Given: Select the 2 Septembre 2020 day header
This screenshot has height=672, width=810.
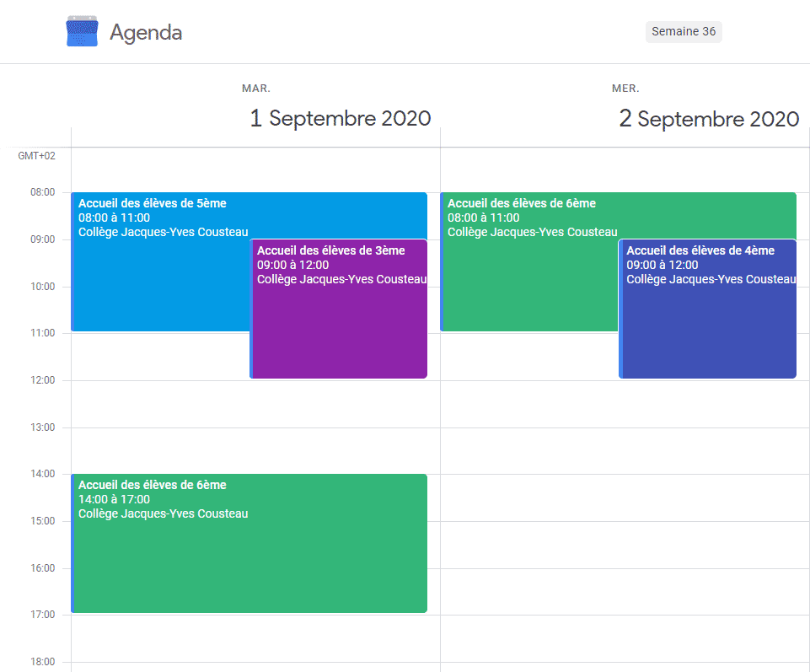Looking at the screenshot, I should [709, 119].
